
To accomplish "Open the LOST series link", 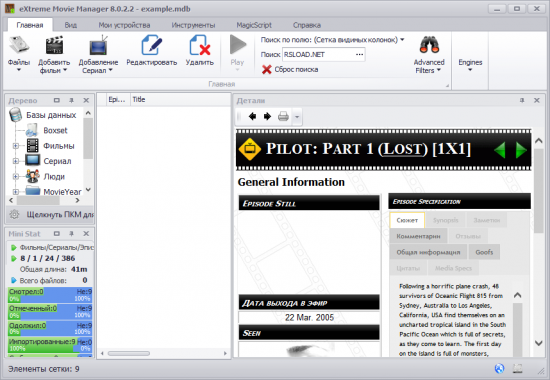I will [x=403, y=149].
